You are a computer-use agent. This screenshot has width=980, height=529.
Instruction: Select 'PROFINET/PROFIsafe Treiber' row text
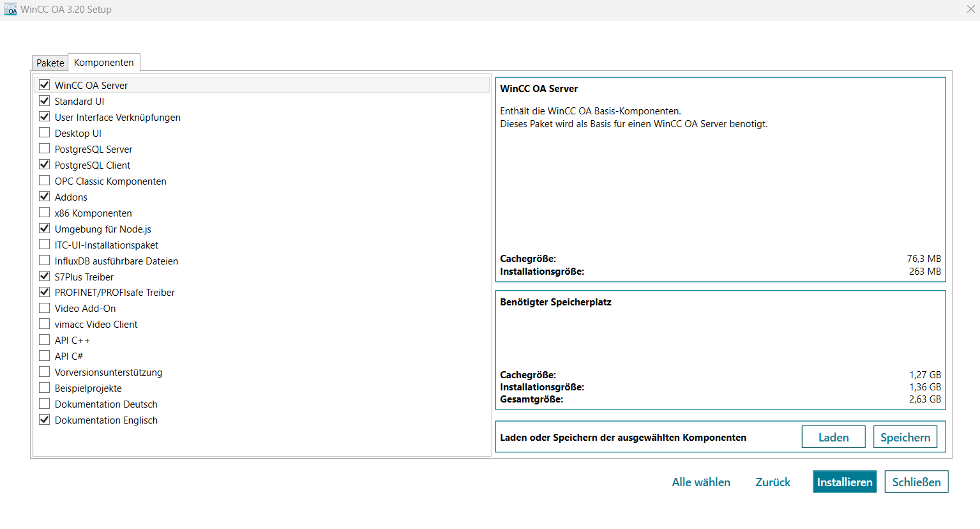coord(115,292)
